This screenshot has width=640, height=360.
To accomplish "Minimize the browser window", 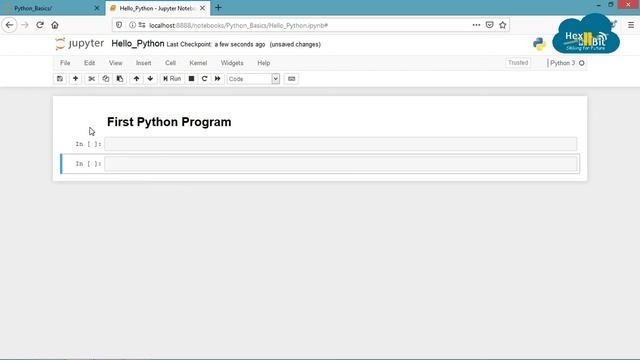I will pos(598,5).
